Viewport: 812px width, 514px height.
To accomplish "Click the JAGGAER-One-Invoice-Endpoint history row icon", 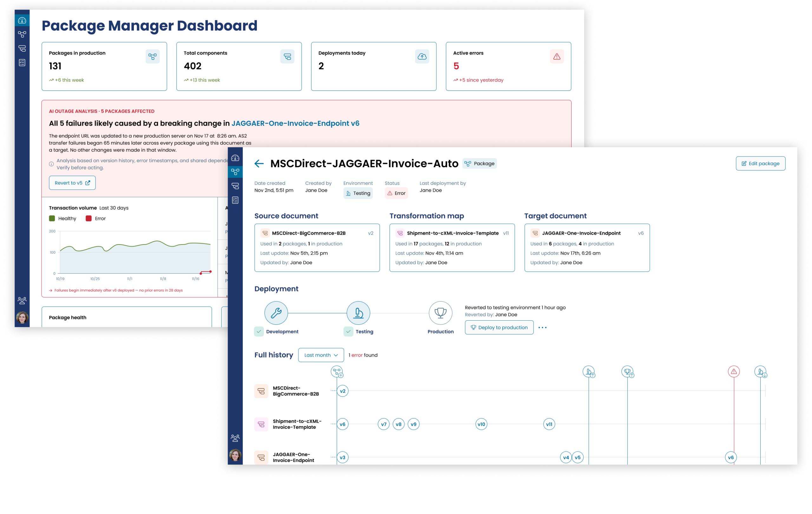I will 261,457.
